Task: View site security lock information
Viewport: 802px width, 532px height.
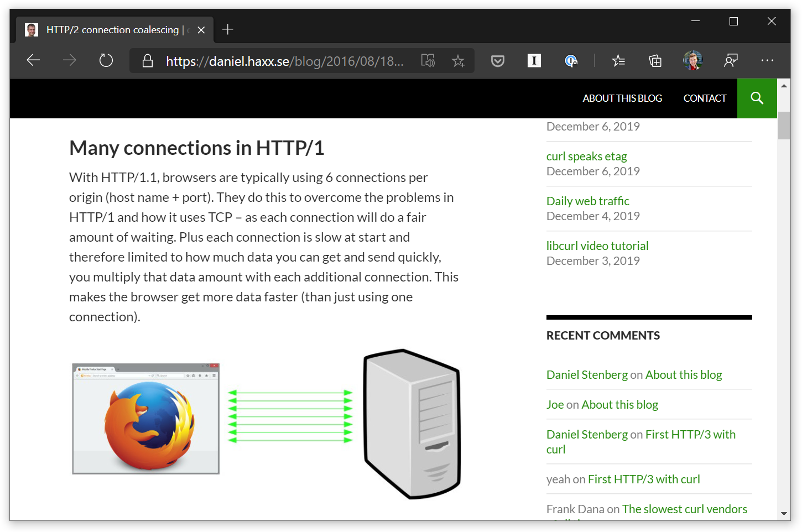Action: click(x=148, y=61)
